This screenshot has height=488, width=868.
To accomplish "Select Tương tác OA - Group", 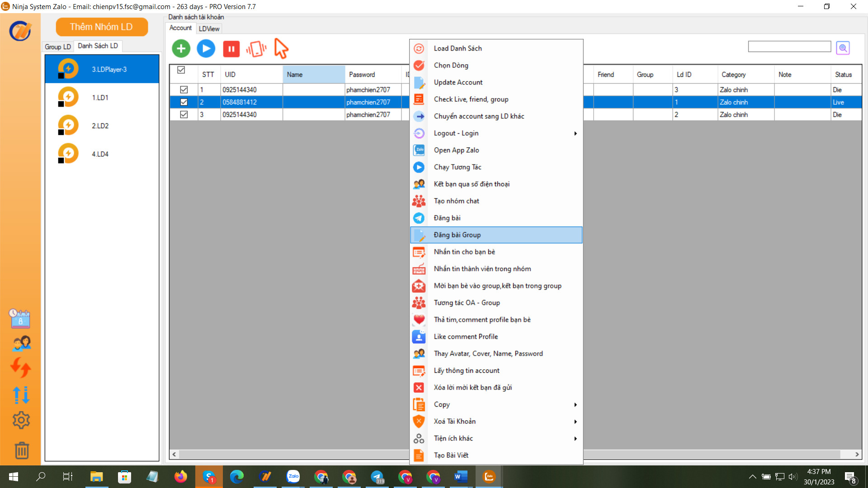I will tap(496, 303).
